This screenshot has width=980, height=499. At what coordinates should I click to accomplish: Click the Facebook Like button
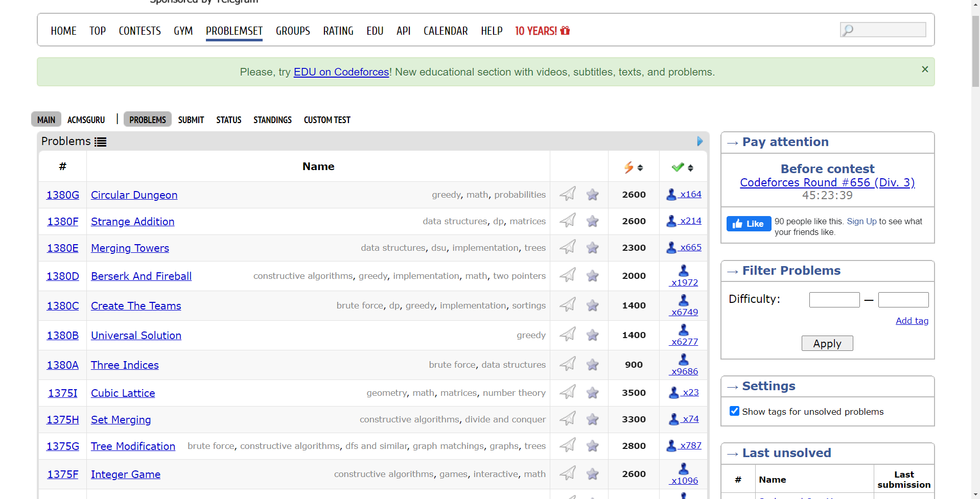[x=749, y=224]
